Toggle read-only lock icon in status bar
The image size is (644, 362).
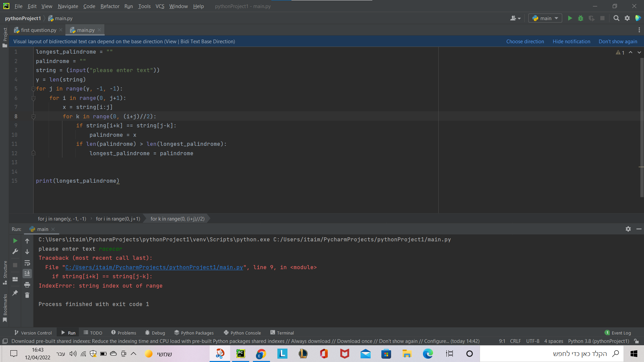point(636,341)
